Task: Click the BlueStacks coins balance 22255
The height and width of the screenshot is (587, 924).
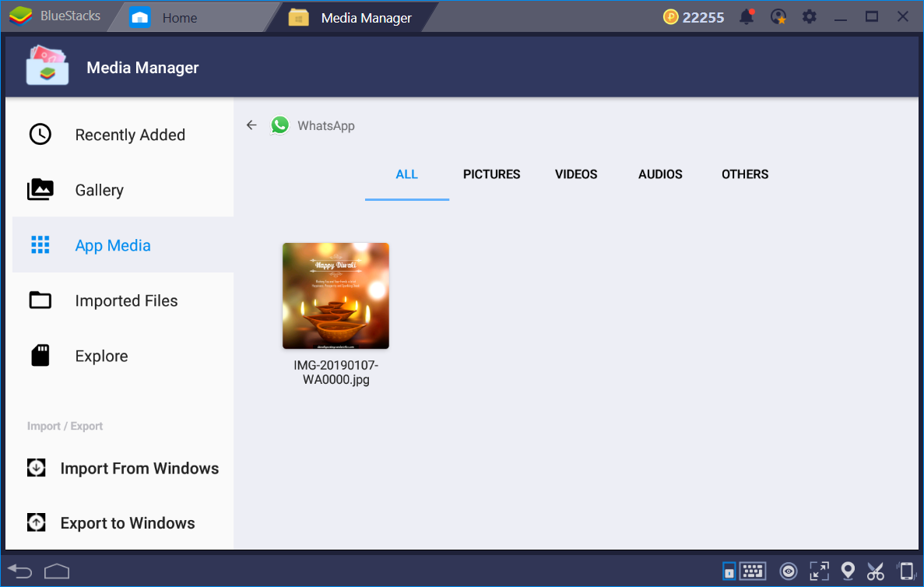Action: point(694,17)
